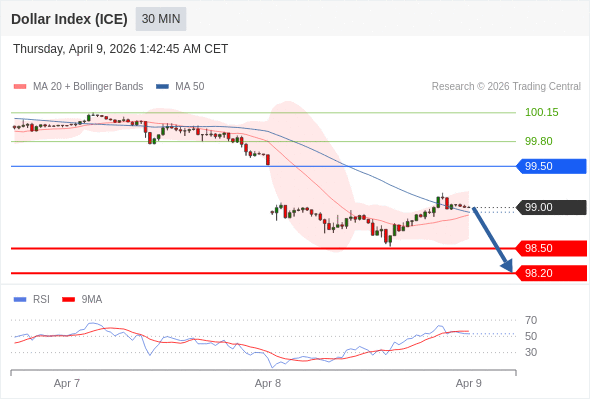Screen dimensions: 590x400
Task: Click the blue RSI legend swatch
Action: (x=20, y=300)
